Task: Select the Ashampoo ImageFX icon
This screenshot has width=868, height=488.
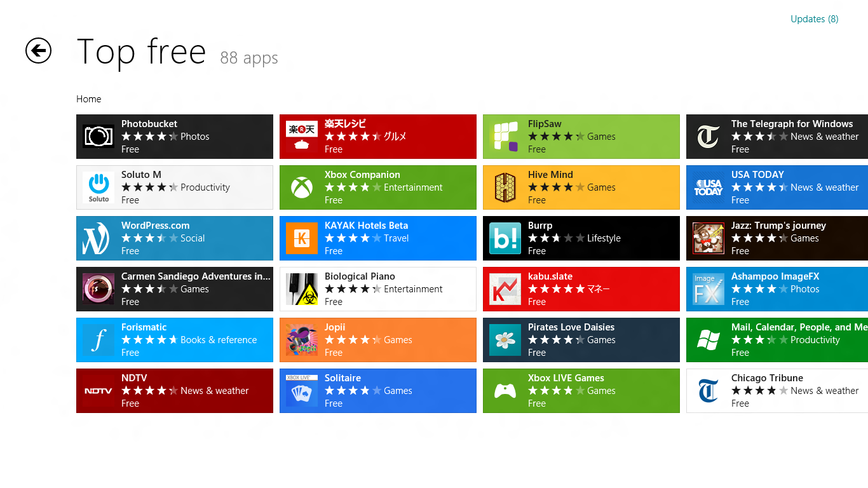Action: click(709, 289)
